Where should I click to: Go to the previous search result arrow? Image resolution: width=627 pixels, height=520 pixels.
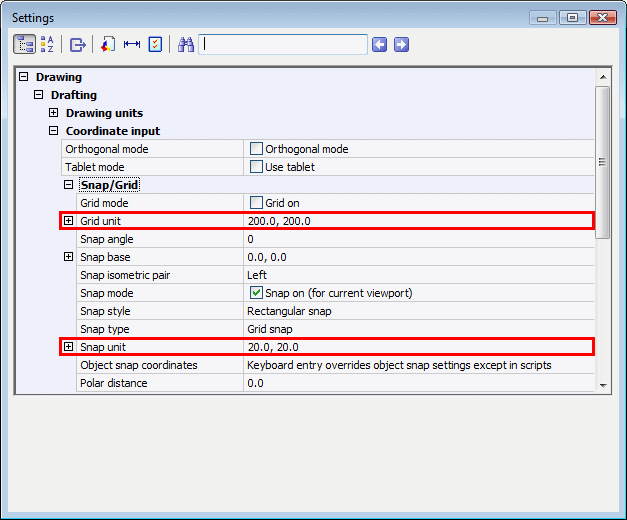tap(379, 44)
